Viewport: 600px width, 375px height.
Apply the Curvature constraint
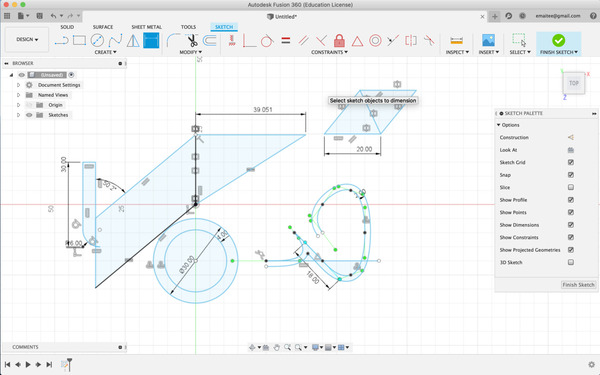point(429,40)
